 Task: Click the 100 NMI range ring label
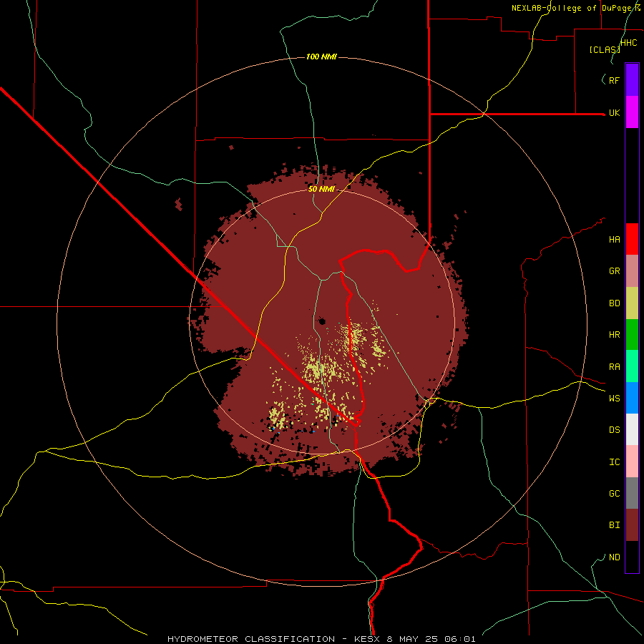click(x=321, y=57)
